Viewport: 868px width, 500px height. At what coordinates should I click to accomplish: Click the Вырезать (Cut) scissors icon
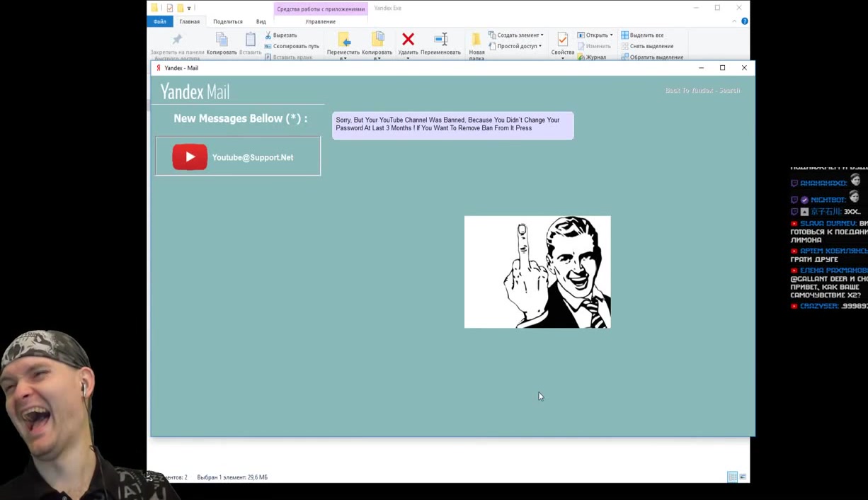click(x=269, y=35)
